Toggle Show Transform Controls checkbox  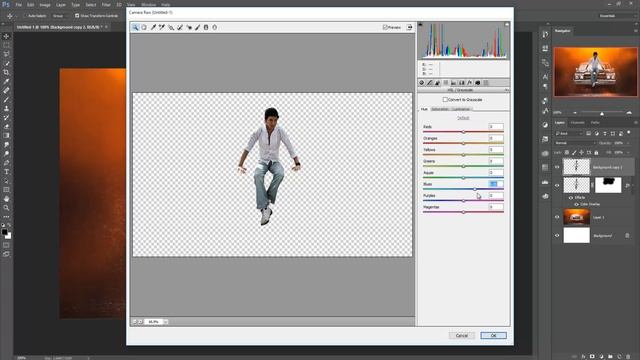pos(77,16)
